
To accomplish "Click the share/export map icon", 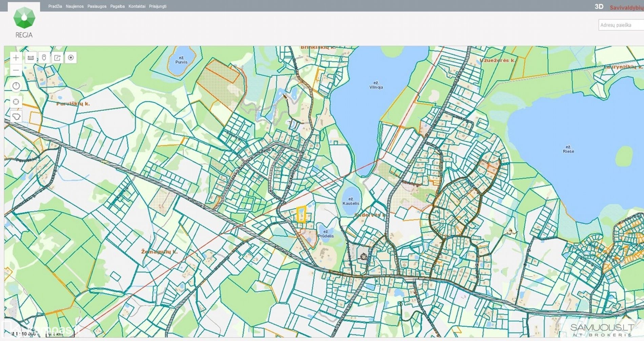I will click(x=57, y=58).
